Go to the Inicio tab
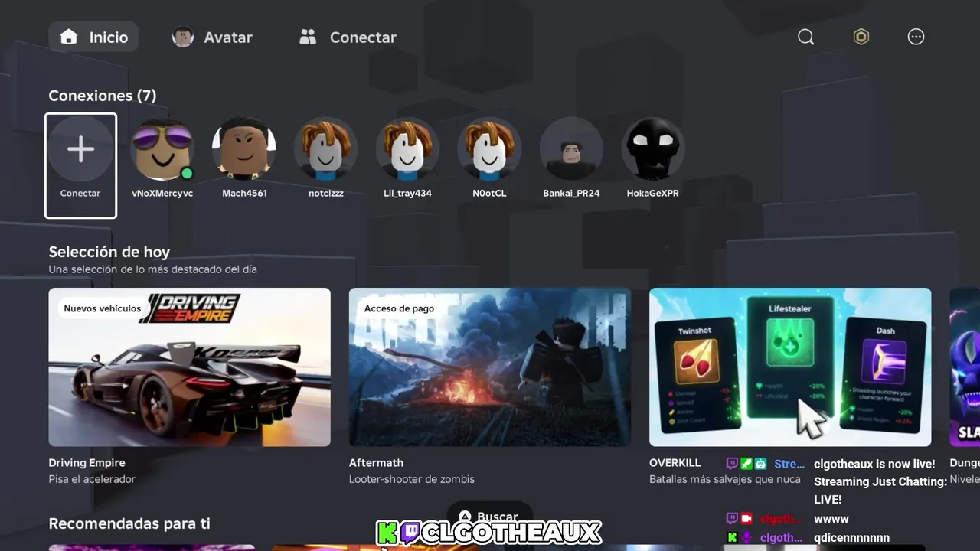Screen dimensions: 980x551 point(93,37)
